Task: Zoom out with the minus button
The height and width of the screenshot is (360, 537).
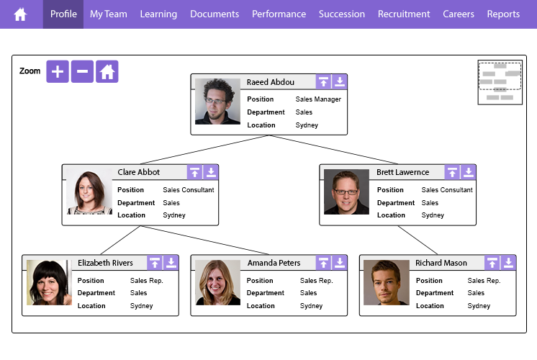Action: click(x=82, y=72)
